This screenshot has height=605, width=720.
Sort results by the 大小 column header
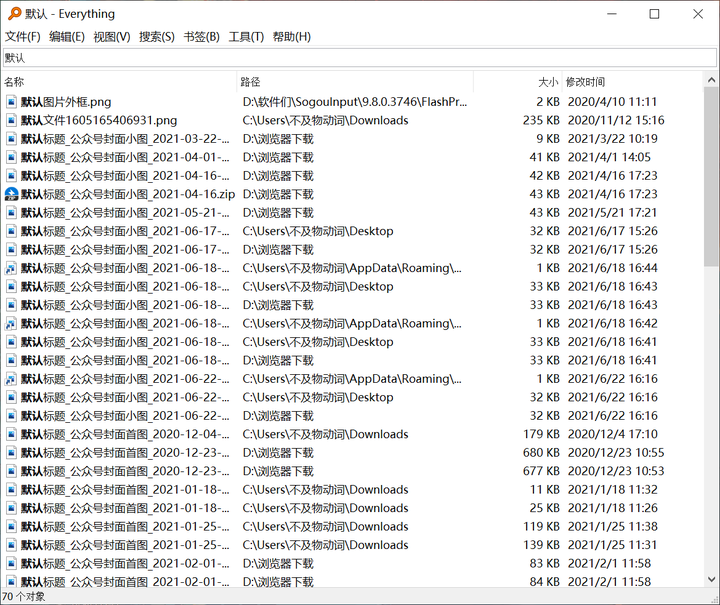(x=518, y=82)
